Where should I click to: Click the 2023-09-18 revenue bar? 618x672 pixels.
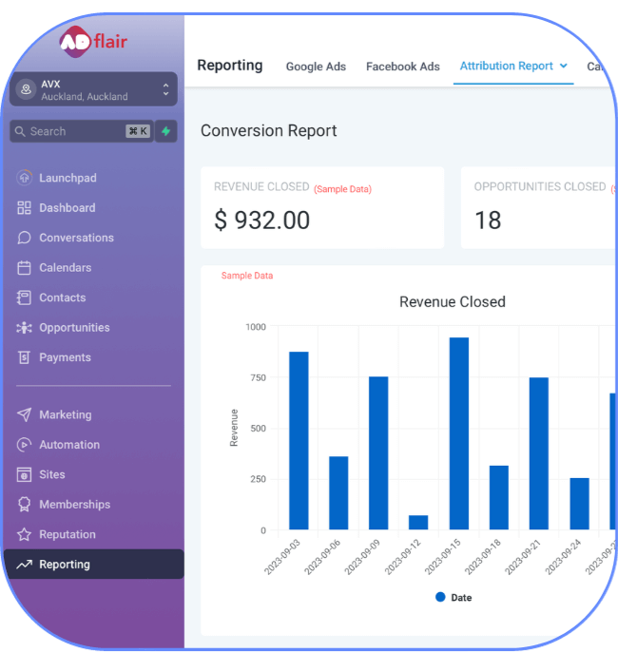tap(499, 497)
